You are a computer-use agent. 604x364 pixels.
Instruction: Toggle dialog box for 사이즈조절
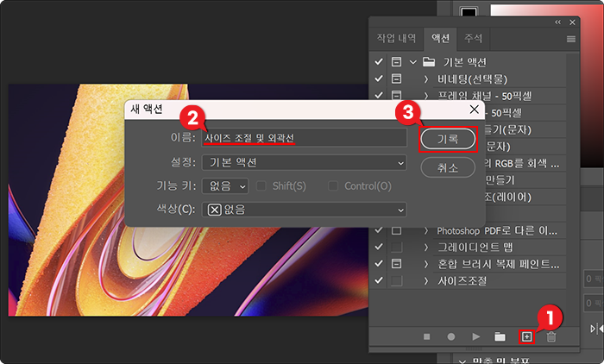396,281
